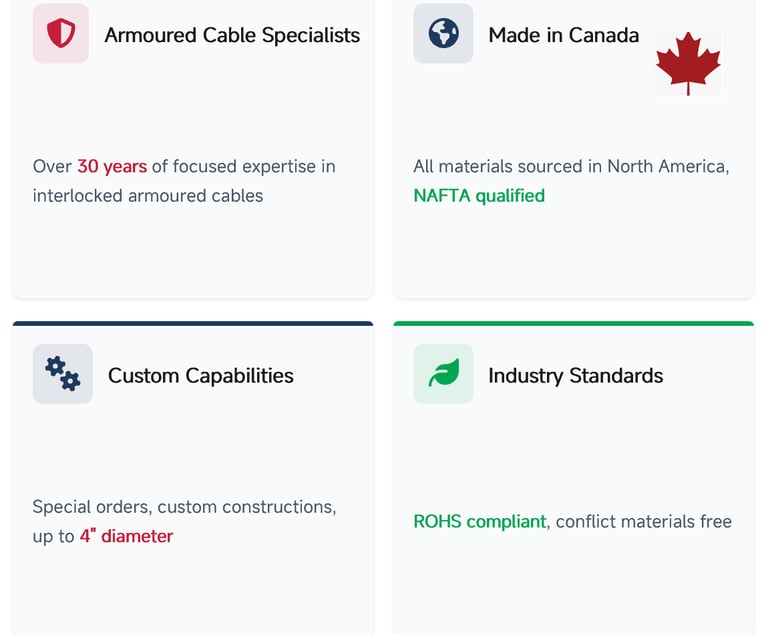
Task: Click the globe icon beside Made in Canada
Action: pyautogui.click(x=443, y=34)
